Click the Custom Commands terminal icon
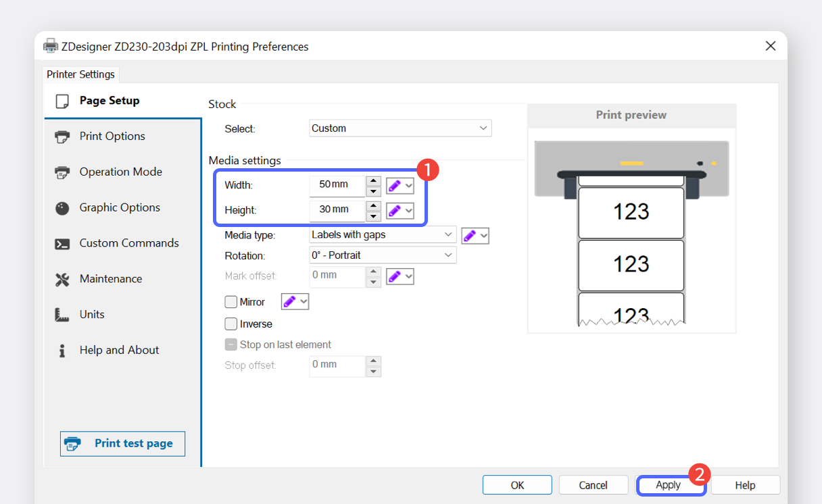 coord(62,244)
